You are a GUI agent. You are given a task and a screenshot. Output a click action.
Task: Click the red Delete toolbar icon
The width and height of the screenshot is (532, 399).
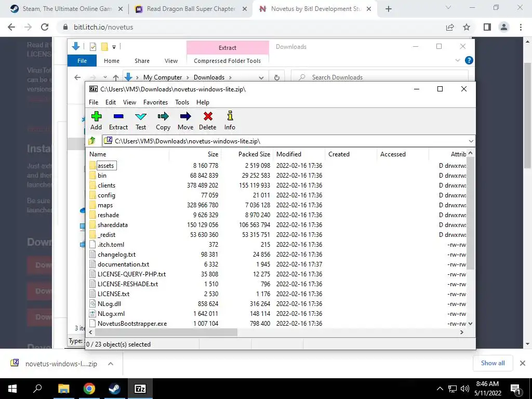pos(208,116)
